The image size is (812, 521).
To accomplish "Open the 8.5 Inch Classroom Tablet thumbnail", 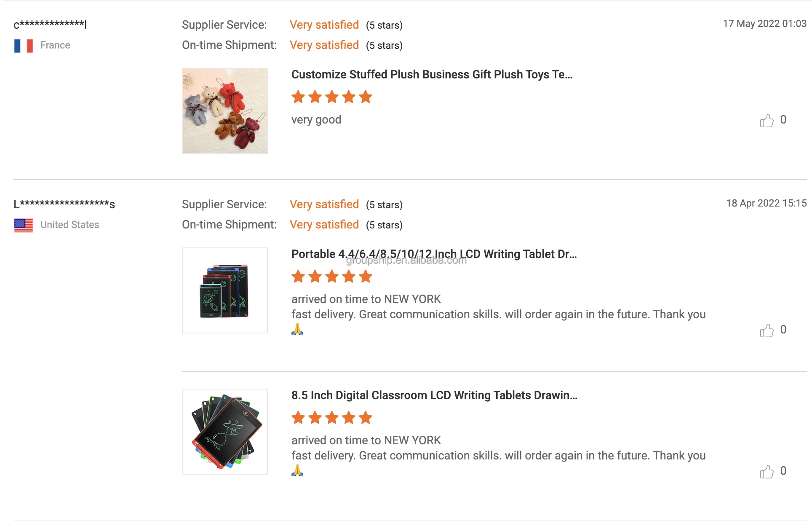I will click(x=225, y=432).
